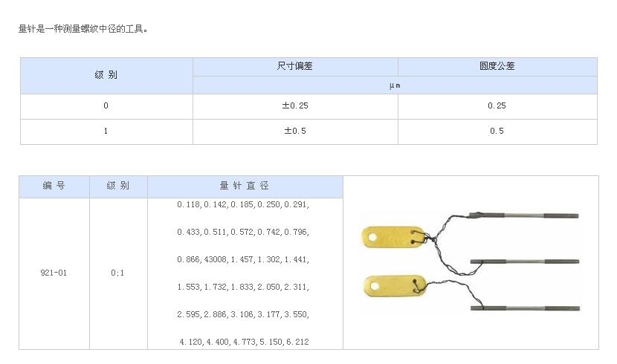
Task: Click the μm unit cell
Action: coord(395,85)
